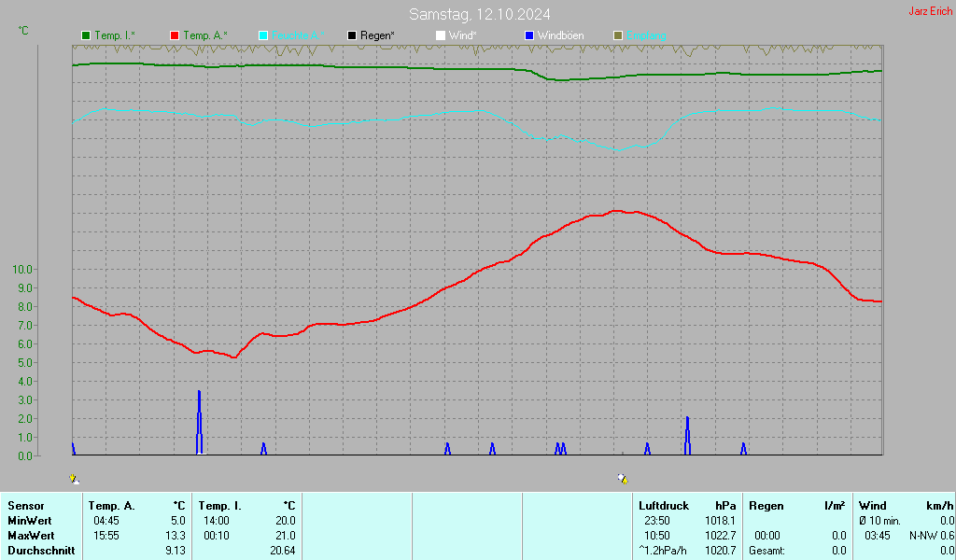Click the 0.0 y-axis value
956x560 pixels.
(25, 455)
